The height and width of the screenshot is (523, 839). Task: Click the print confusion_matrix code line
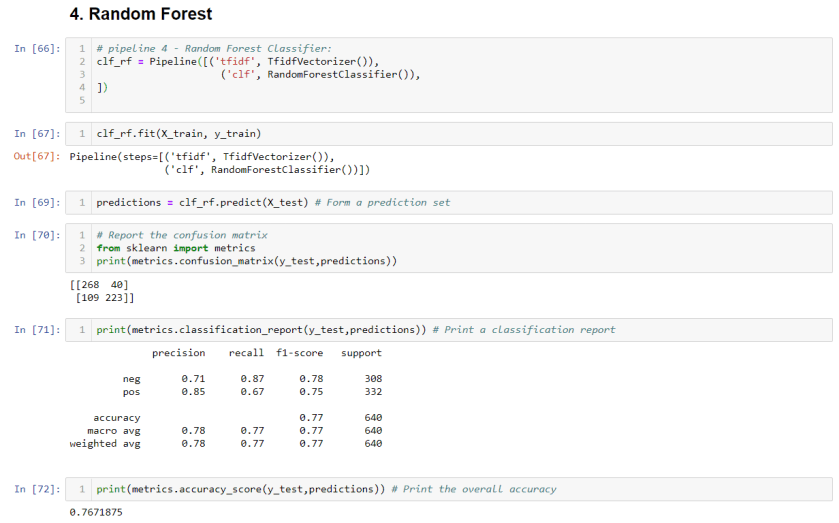246,261
